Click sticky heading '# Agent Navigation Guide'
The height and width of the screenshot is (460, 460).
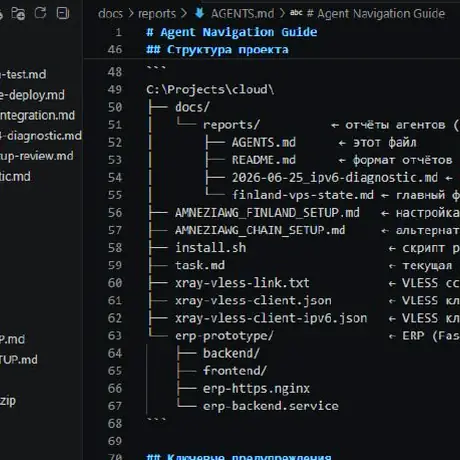(x=232, y=32)
